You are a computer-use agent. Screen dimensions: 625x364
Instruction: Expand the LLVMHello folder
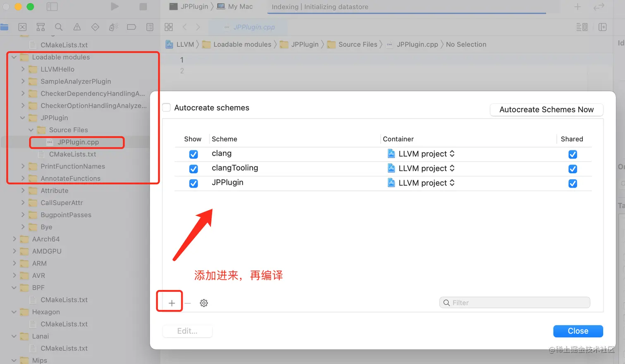coord(23,69)
